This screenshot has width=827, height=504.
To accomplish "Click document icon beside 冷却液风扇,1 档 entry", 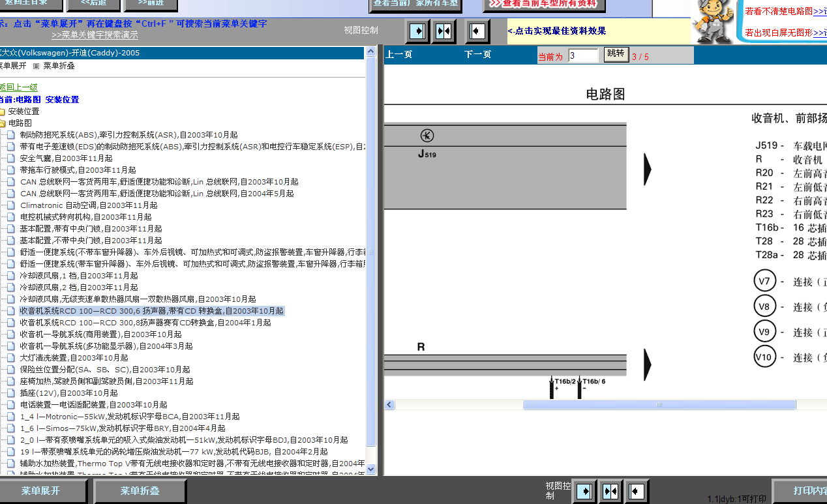I will (11, 276).
